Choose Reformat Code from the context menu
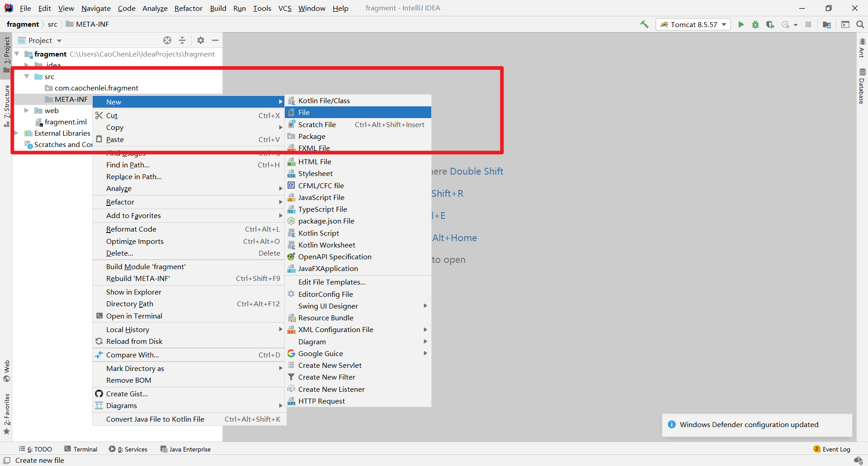This screenshot has width=868, height=466. tap(189, 229)
